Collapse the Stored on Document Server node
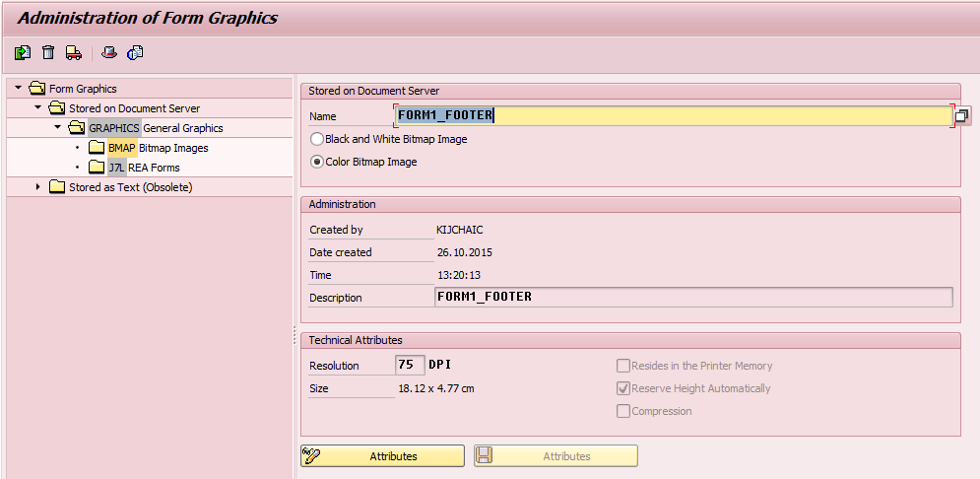 coord(37,108)
